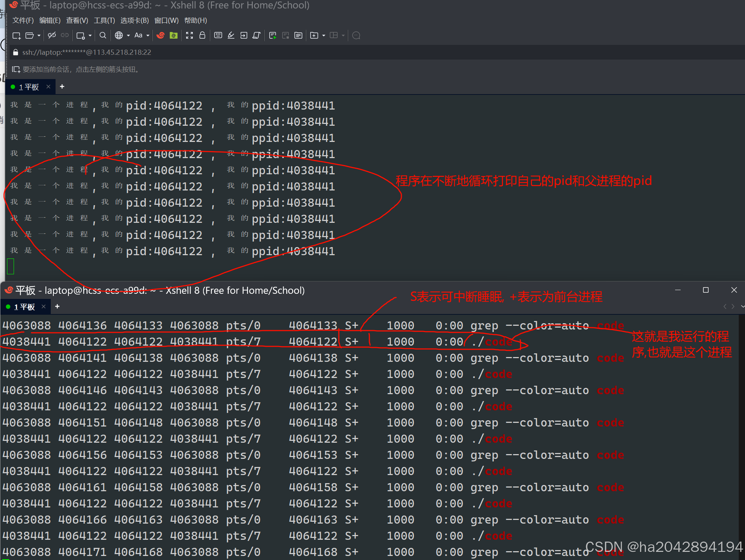This screenshot has height=560, width=745.
Task: Click the ssh address bar field
Action: [86, 52]
